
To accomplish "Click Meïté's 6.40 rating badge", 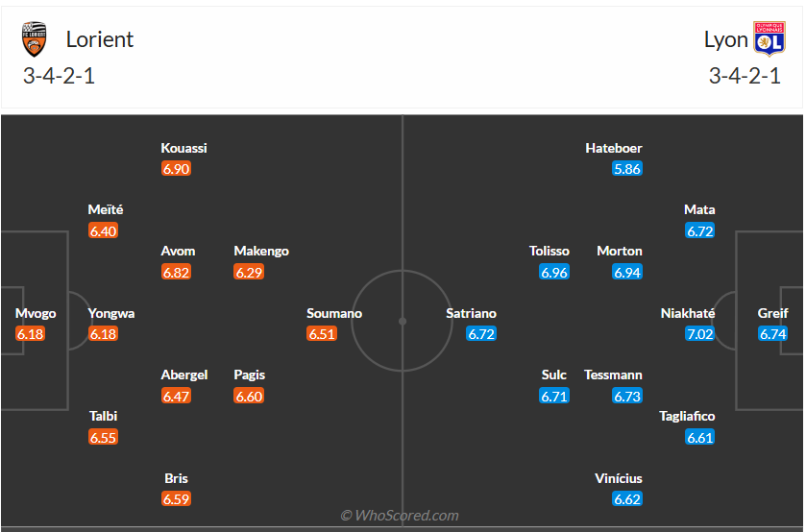I will tap(103, 230).
